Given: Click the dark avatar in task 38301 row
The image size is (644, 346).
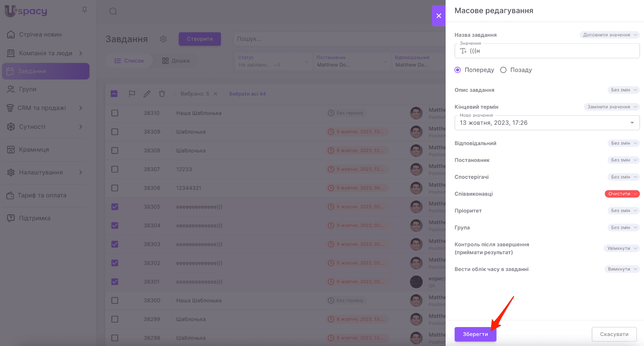Looking at the screenshot, I should (416, 282).
